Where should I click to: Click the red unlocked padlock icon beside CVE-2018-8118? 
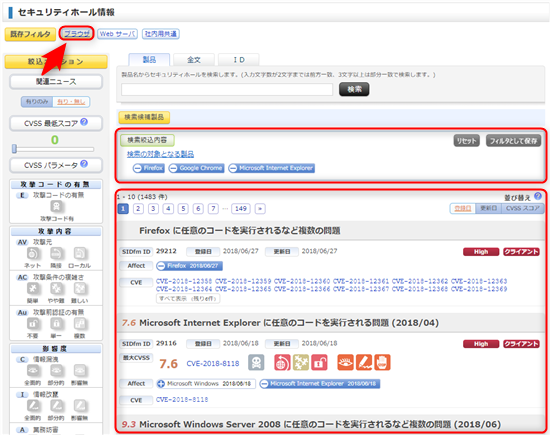tap(319, 362)
